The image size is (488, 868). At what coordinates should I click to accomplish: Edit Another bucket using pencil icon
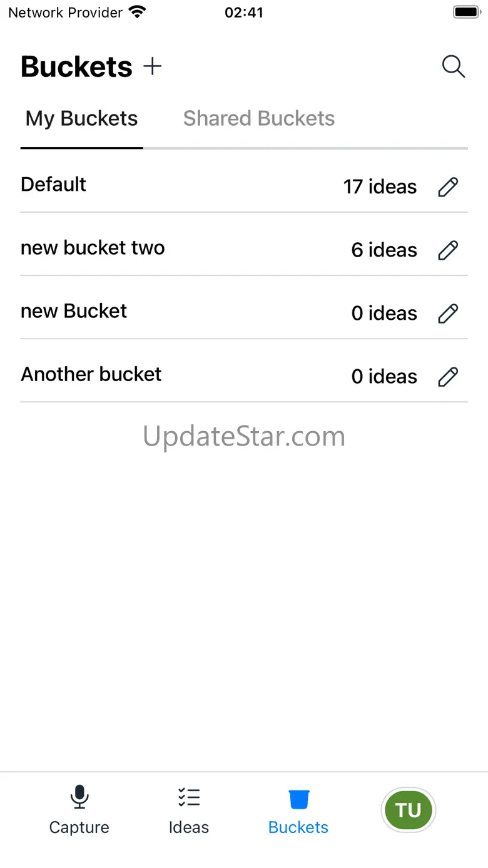[448, 376]
